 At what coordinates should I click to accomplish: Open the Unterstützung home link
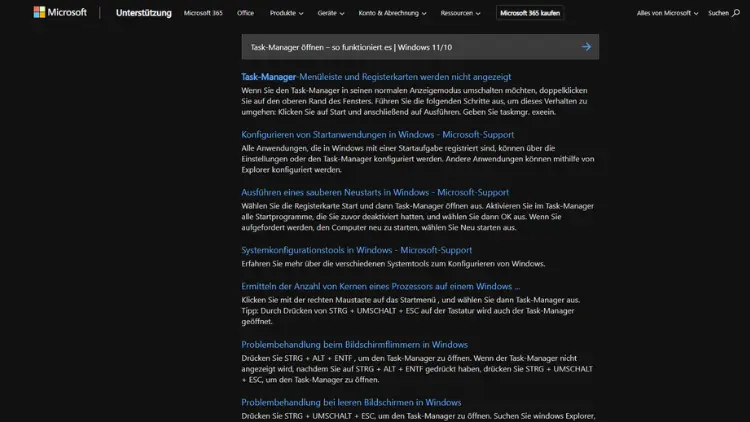[x=143, y=13]
